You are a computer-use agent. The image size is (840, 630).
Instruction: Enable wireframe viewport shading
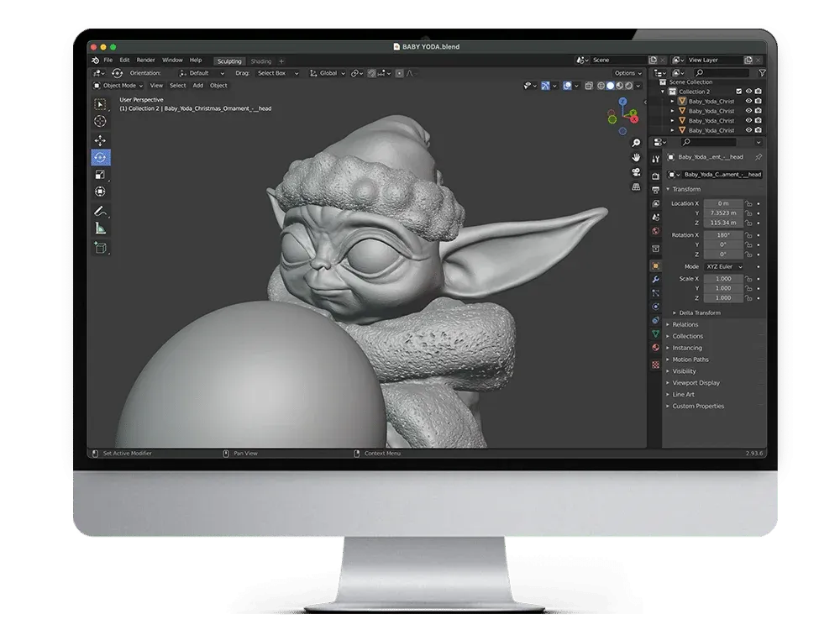601,86
